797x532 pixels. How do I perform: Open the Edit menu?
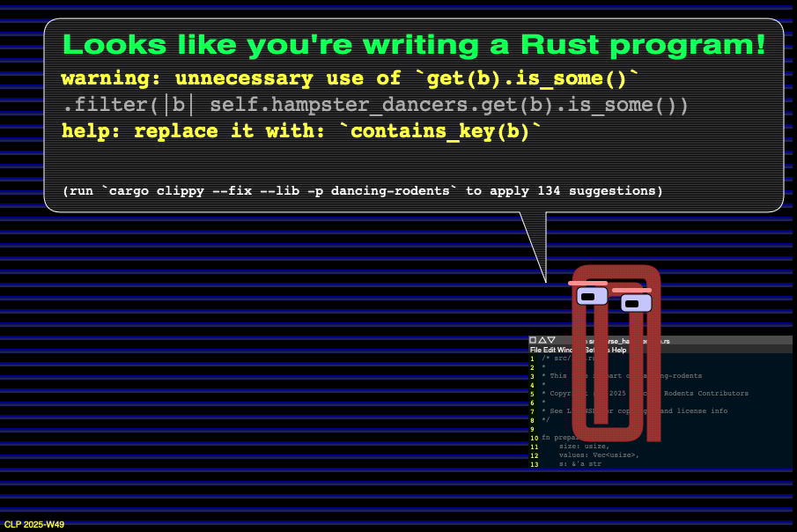pos(550,350)
